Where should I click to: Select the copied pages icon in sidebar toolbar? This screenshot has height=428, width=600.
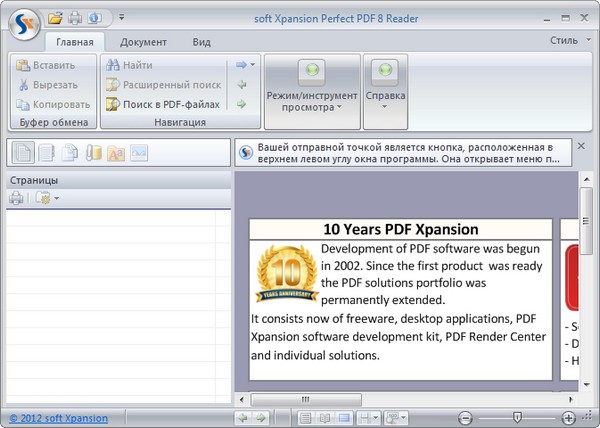70,153
